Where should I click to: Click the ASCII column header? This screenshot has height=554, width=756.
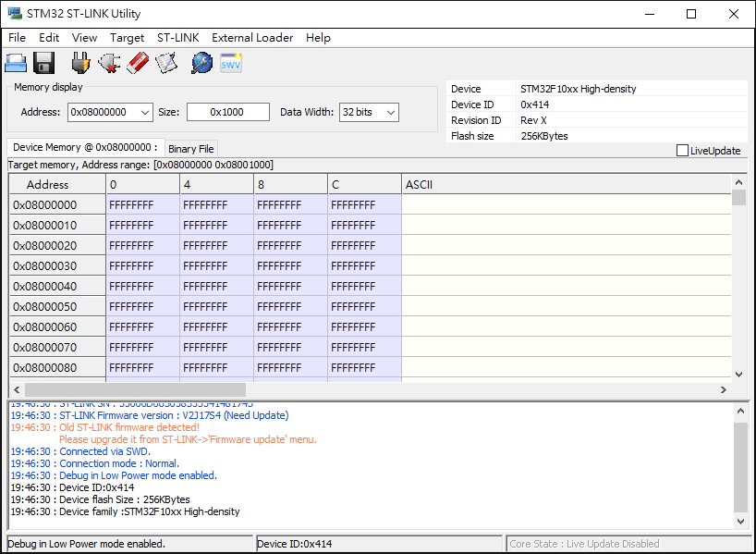[x=567, y=184]
